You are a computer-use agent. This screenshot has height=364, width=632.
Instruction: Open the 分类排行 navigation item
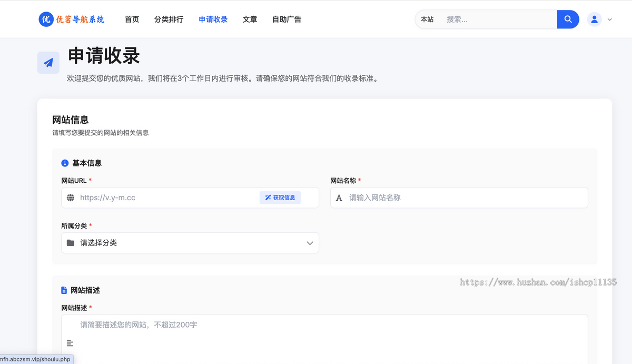(169, 19)
